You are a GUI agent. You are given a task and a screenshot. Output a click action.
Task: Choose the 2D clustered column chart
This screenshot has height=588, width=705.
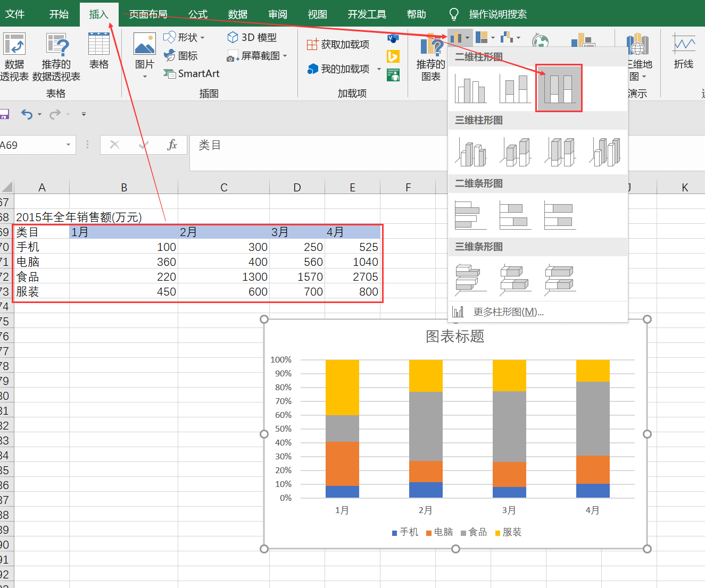click(x=470, y=88)
